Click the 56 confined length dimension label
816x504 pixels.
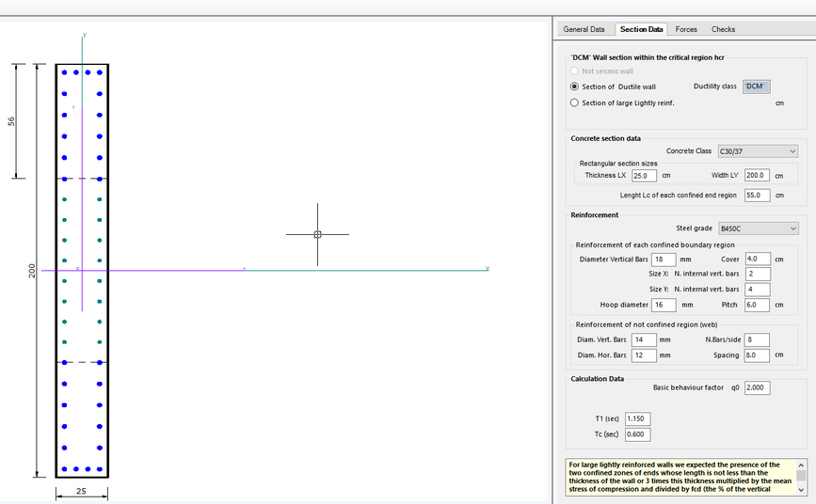pyautogui.click(x=11, y=121)
